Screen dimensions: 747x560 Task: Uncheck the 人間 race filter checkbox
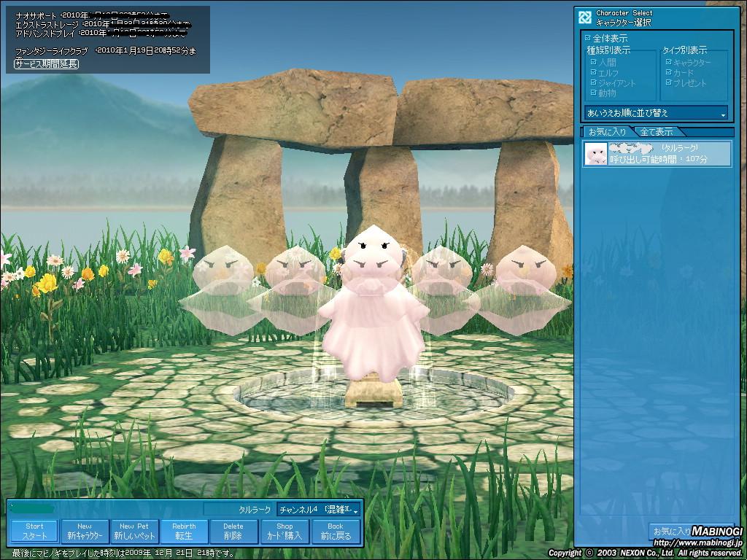click(594, 63)
